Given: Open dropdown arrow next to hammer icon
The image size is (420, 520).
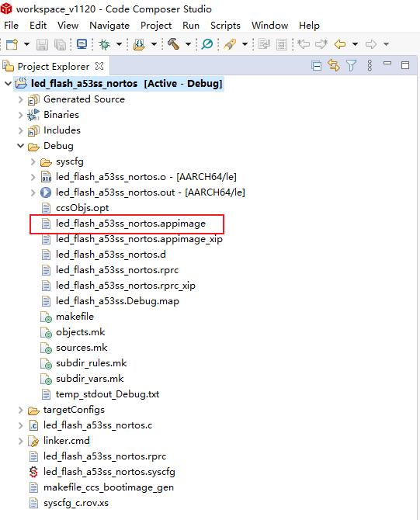Looking at the screenshot, I should [x=188, y=44].
